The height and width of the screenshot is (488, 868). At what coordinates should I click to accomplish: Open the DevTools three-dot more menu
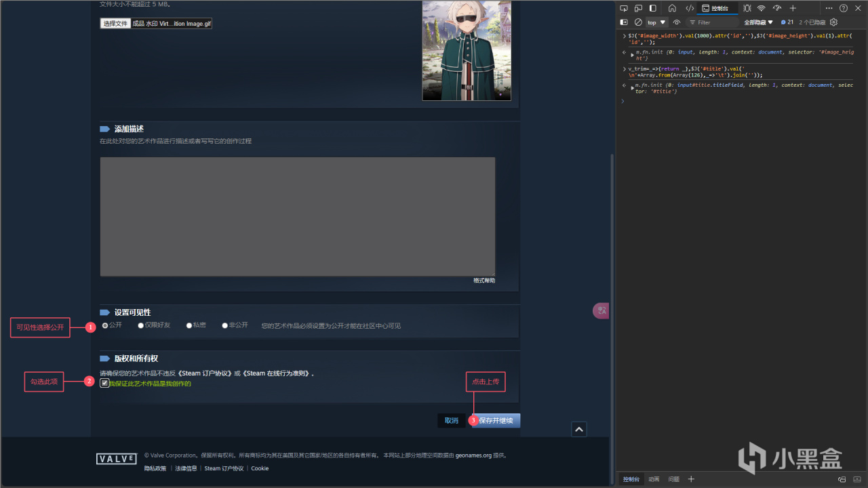pos(829,8)
